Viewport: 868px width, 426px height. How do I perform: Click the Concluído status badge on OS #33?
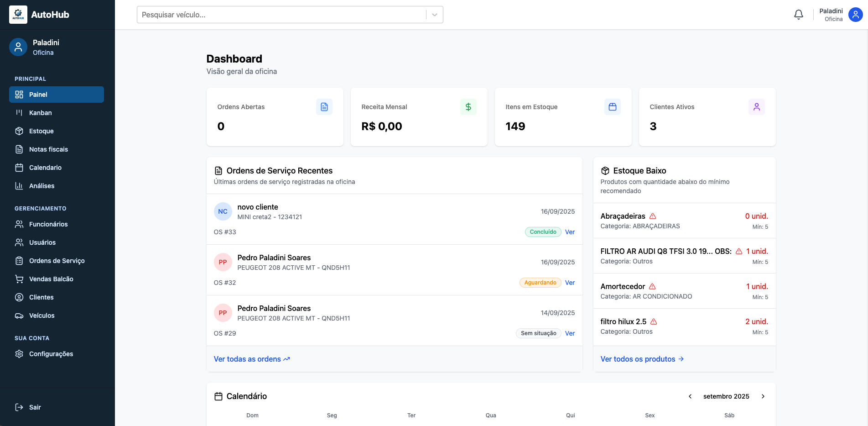(x=543, y=232)
